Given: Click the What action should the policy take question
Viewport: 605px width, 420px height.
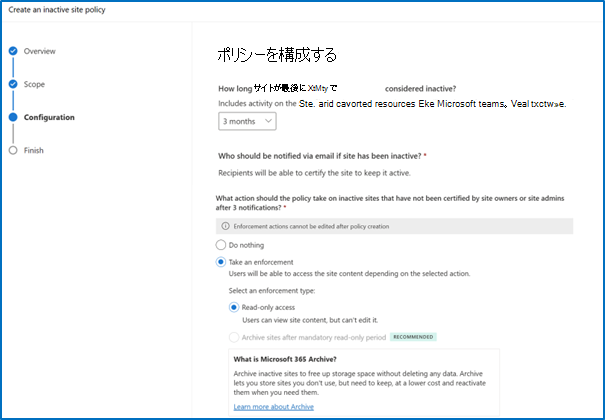Looking at the screenshot, I should [390, 203].
